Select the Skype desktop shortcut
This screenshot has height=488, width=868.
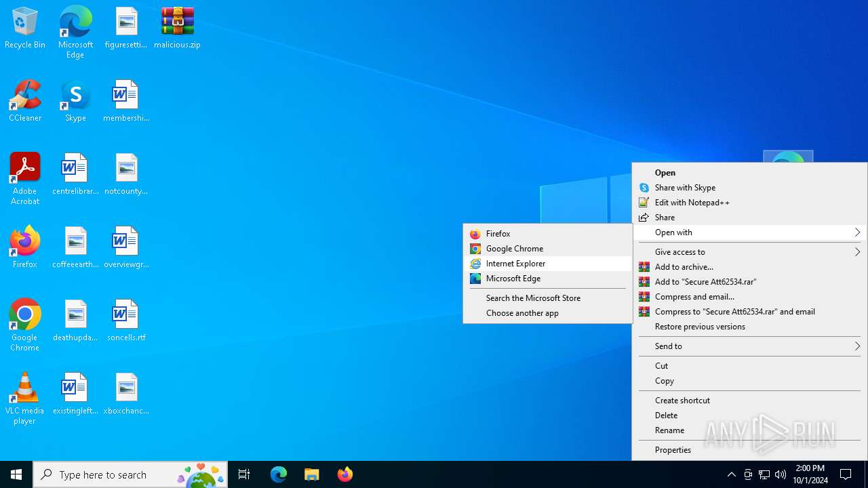(75, 102)
